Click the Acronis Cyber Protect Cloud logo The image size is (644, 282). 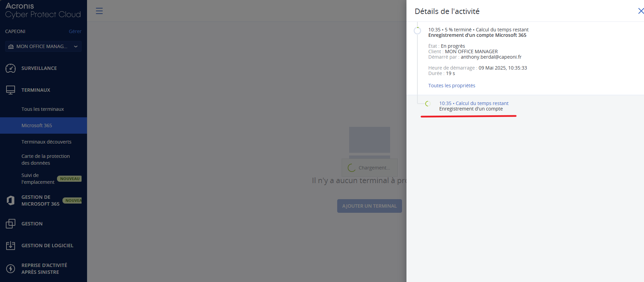(43, 10)
